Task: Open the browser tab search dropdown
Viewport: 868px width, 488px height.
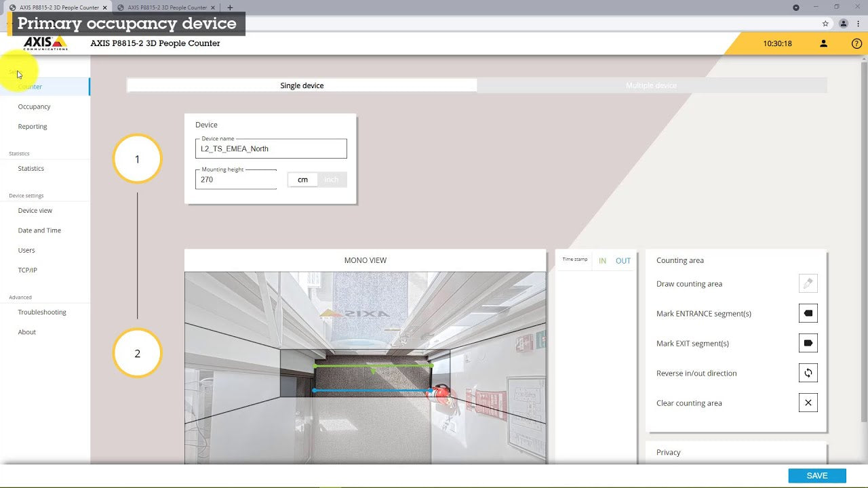Action: click(x=796, y=7)
